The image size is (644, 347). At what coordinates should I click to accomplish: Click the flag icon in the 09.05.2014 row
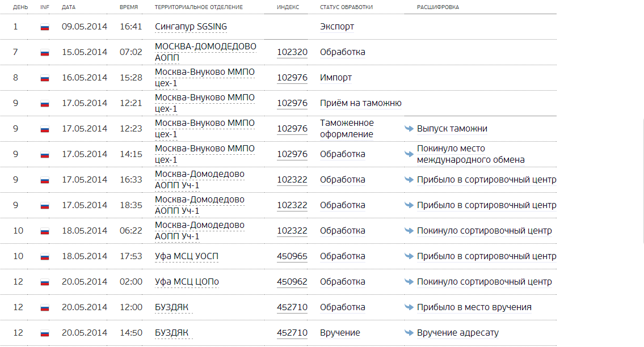coord(45,27)
